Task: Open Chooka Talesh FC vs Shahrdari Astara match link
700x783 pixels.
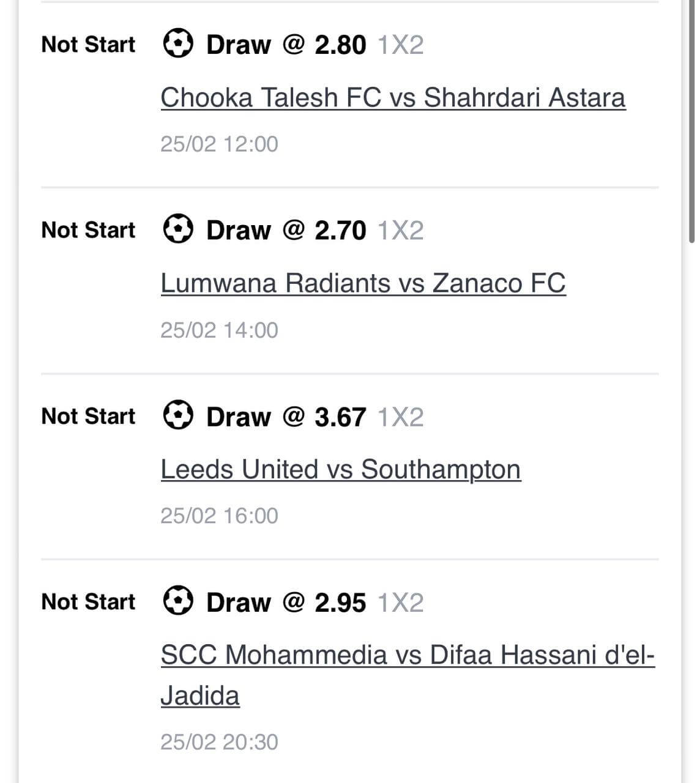Action: pos(392,97)
